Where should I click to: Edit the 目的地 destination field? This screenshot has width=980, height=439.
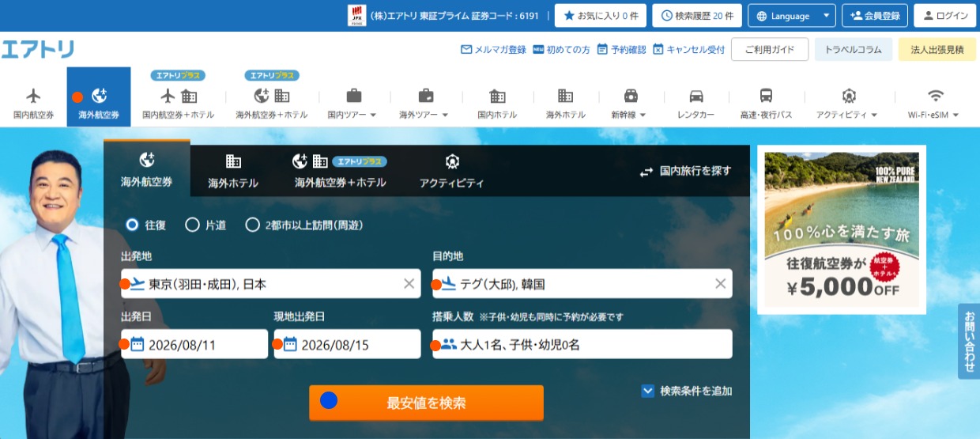[x=582, y=284]
